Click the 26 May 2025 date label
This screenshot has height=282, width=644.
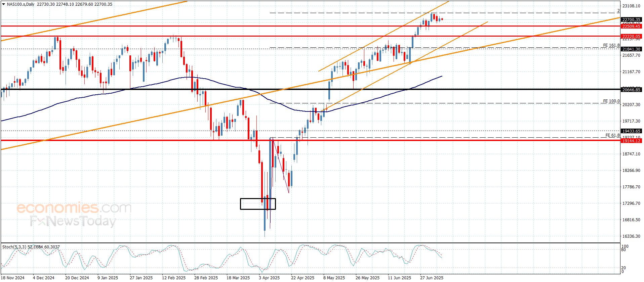tap(368, 278)
